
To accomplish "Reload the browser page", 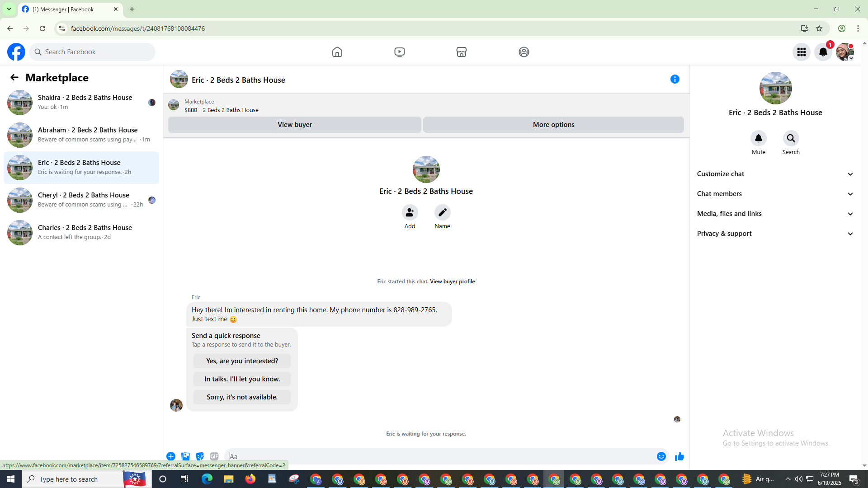I will (42, 28).
